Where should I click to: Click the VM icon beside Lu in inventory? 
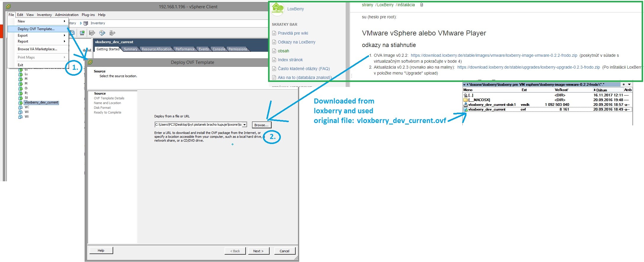[x=20, y=74]
